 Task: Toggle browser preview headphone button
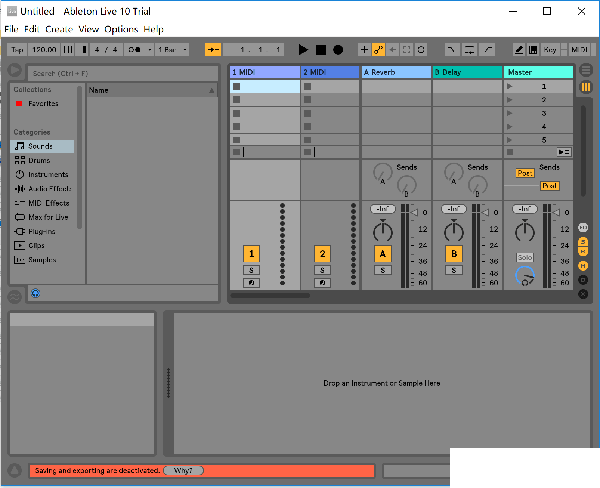[x=35, y=294]
